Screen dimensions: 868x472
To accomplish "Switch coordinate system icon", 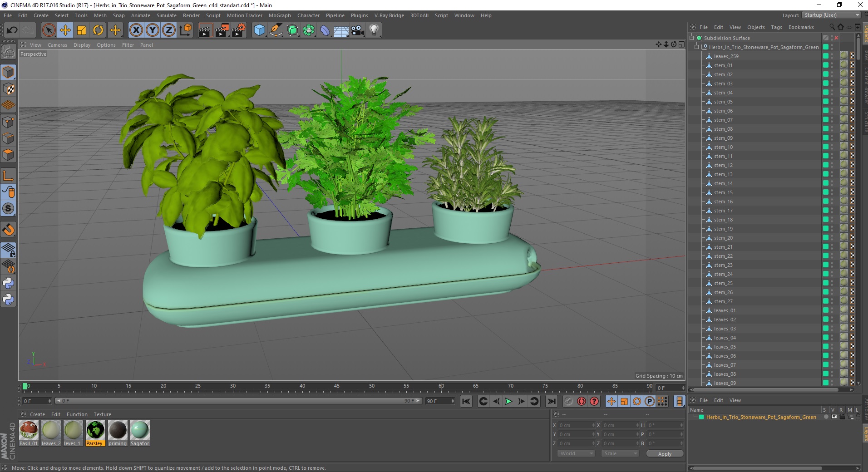I will pos(185,30).
